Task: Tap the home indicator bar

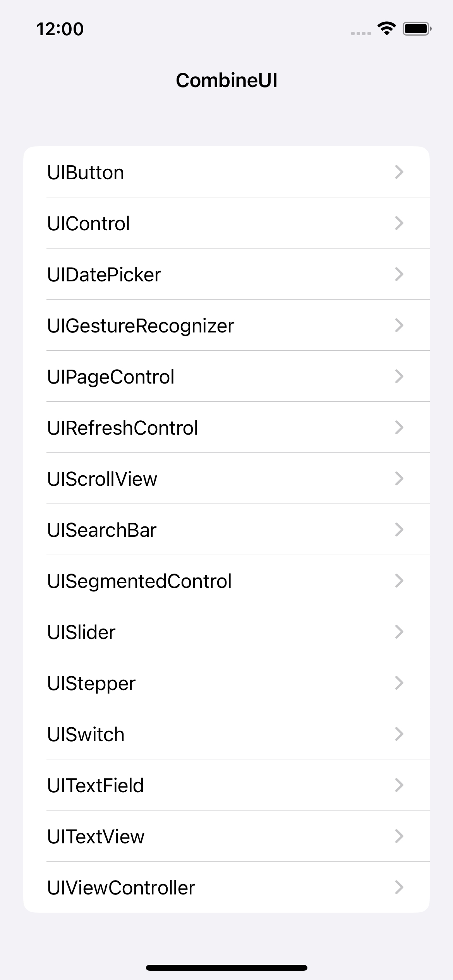Action: [x=226, y=968]
